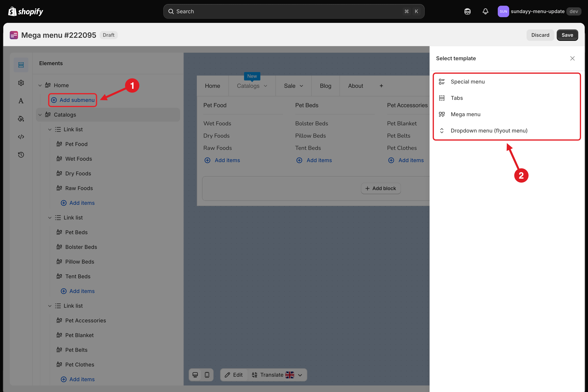
Task: Switch to desktop preview icon
Action: coord(195,375)
